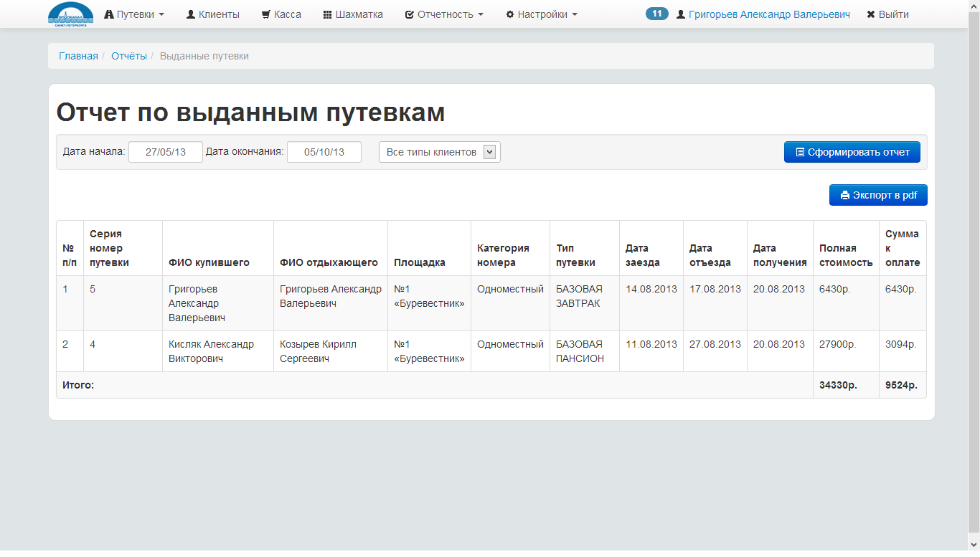980x557 pixels.
Task: Go to Главная breadcrumb
Action: [x=78, y=56]
